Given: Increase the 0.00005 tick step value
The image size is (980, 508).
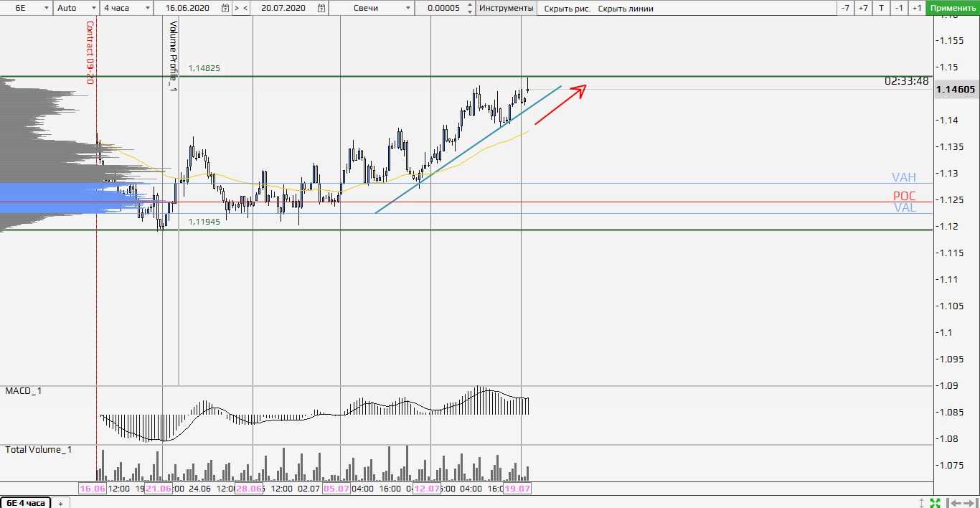Looking at the screenshot, I should [x=469, y=6].
